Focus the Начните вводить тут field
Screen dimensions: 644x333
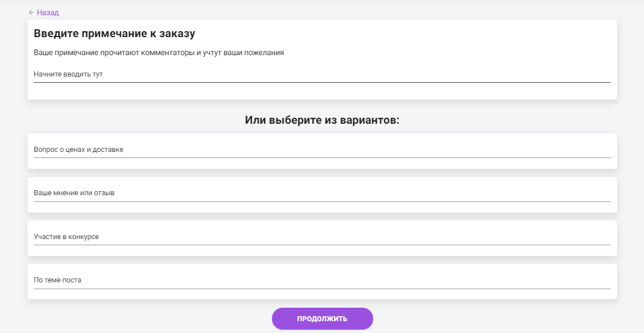pyautogui.click(x=322, y=74)
